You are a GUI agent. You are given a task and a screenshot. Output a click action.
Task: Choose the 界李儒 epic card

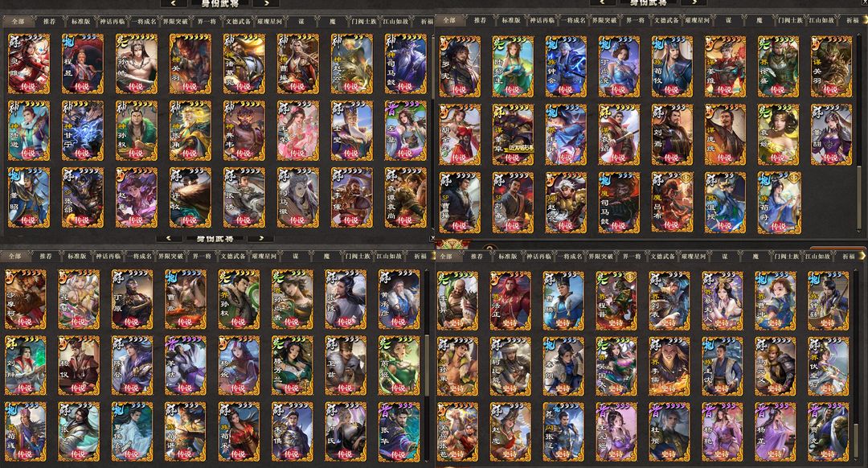(x=669, y=367)
